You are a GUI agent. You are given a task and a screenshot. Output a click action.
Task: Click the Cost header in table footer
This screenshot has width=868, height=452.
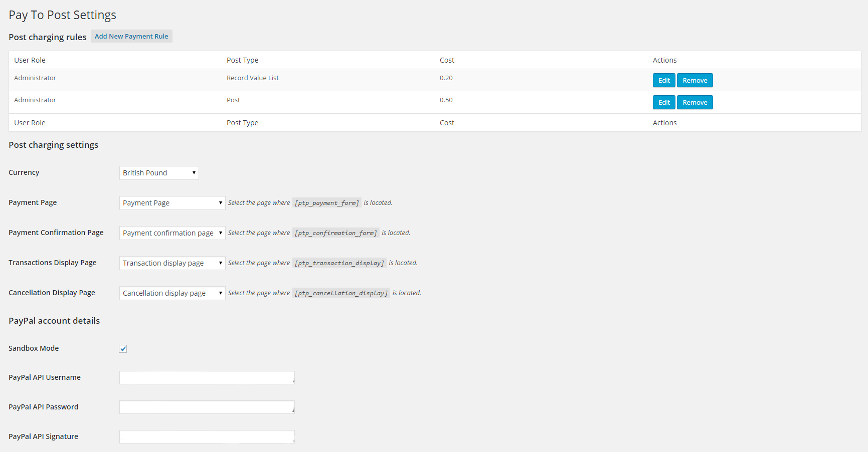447,123
